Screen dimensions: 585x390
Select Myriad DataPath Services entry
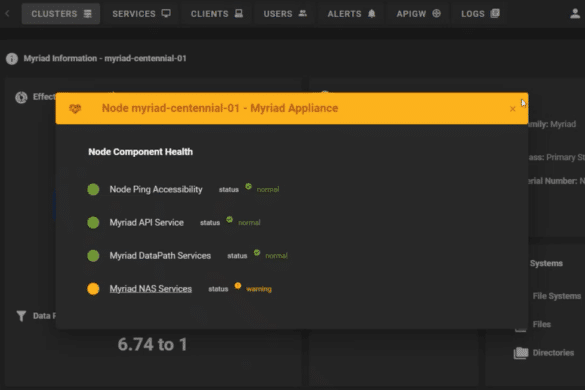click(160, 256)
